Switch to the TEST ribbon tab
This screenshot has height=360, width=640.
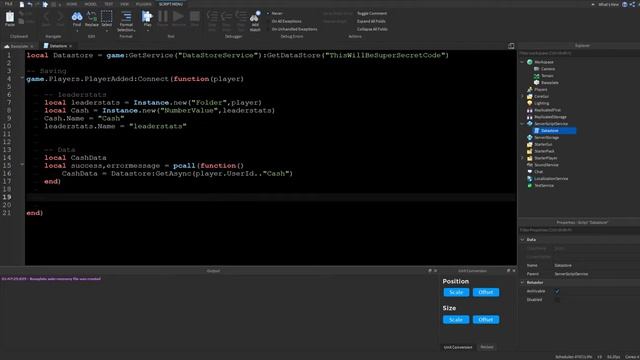(x=109, y=4)
